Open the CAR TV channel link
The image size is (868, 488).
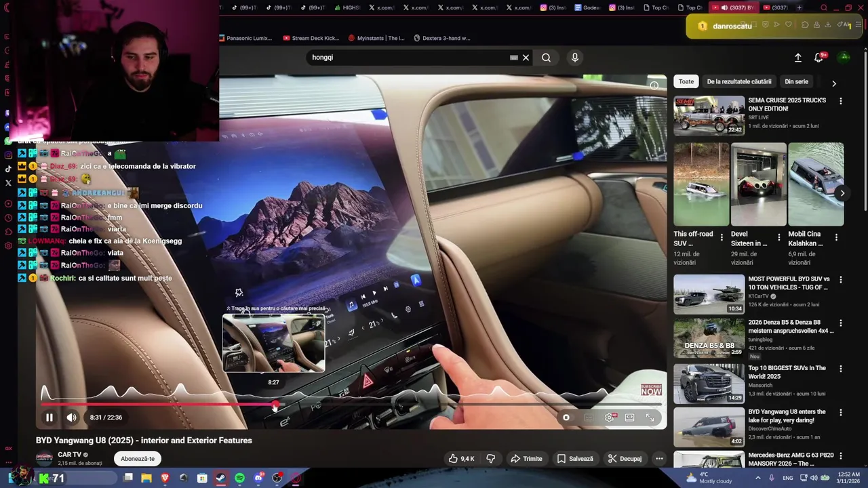click(69, 455)
